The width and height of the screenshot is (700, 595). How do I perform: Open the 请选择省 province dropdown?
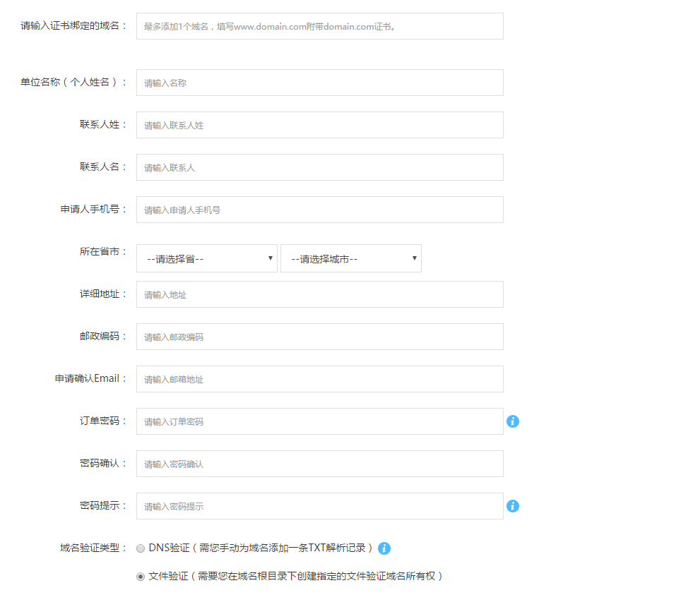click(207, 258)
